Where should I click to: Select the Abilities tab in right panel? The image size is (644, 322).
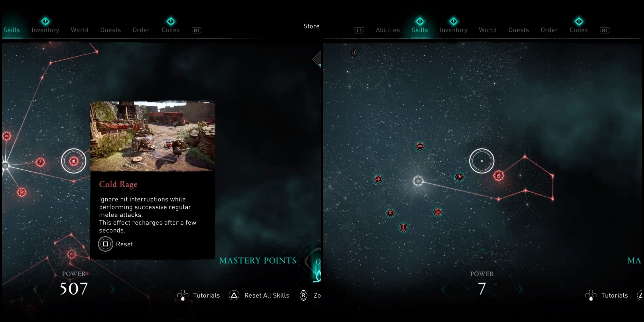click(387, 30)
